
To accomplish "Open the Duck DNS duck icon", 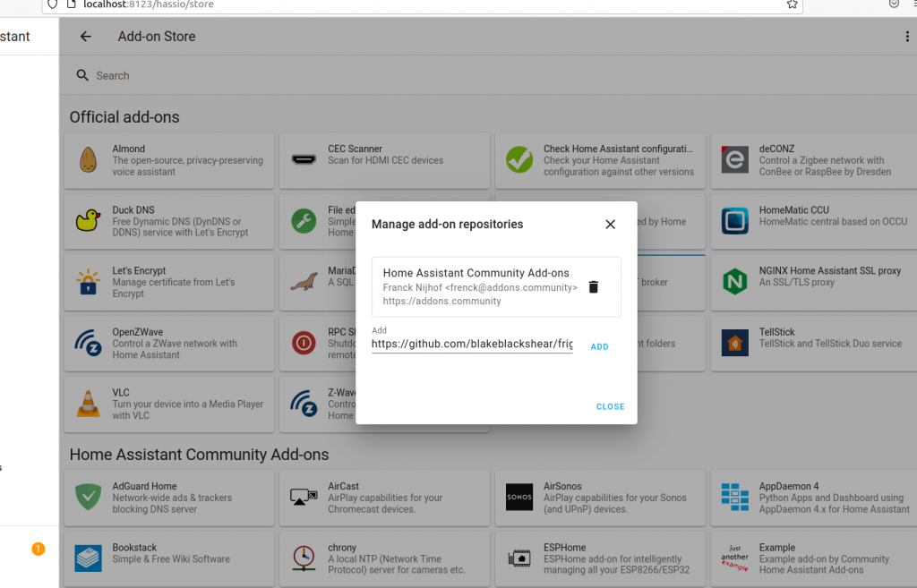I will [x=89, y=221].
